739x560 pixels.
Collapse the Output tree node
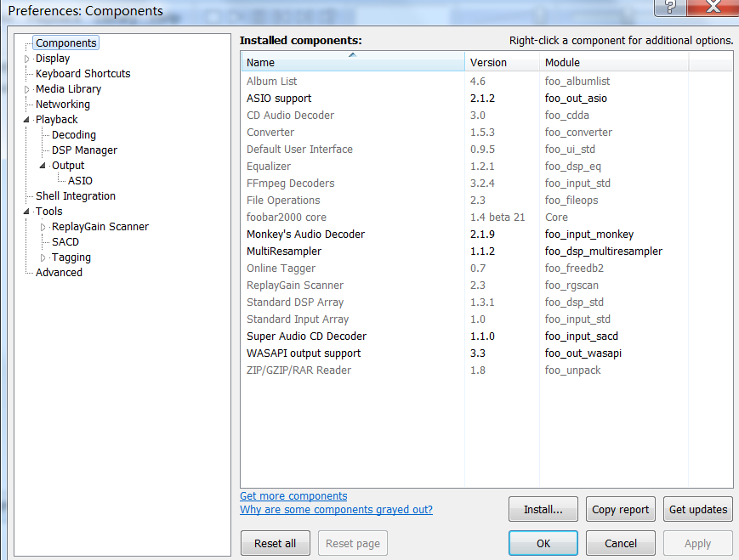[x=43, y=166]
